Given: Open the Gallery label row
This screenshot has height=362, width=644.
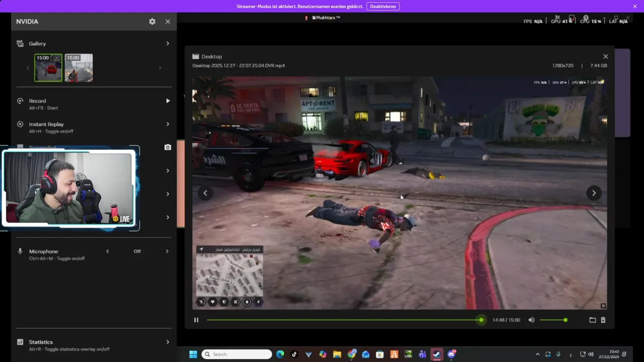Looking at the screenshot, I should (x=94, y=44).
